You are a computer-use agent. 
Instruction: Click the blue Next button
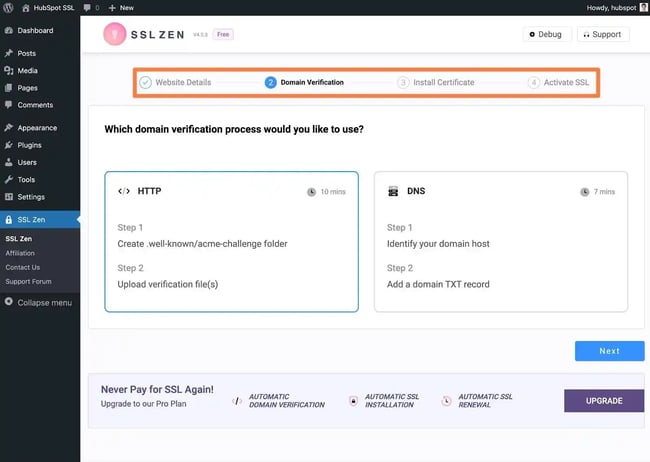click(x=609, y=351)
